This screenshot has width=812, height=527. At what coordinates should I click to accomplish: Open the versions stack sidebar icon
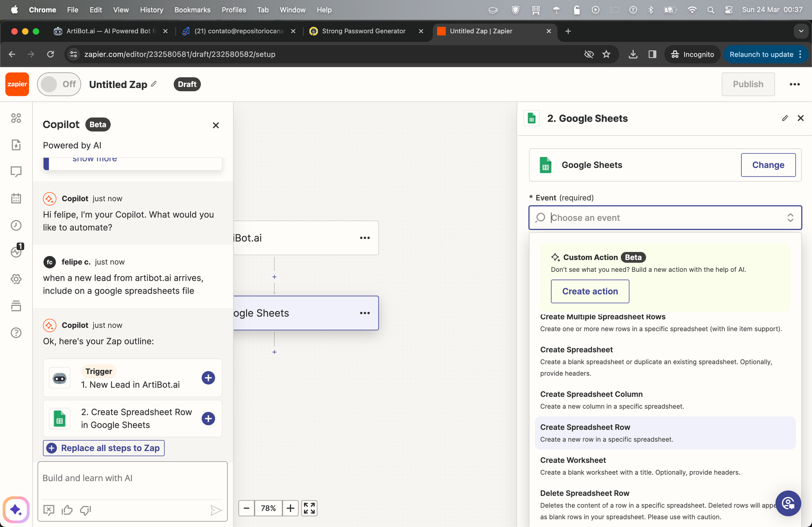click(16, 306)
